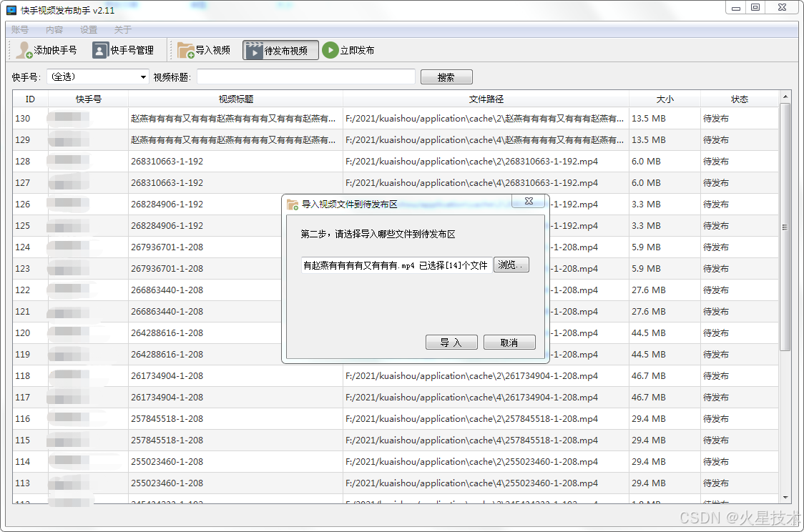Click the scrollbar up arrow
The height and width of the screenshot is (532, 804).
point(785,97)
